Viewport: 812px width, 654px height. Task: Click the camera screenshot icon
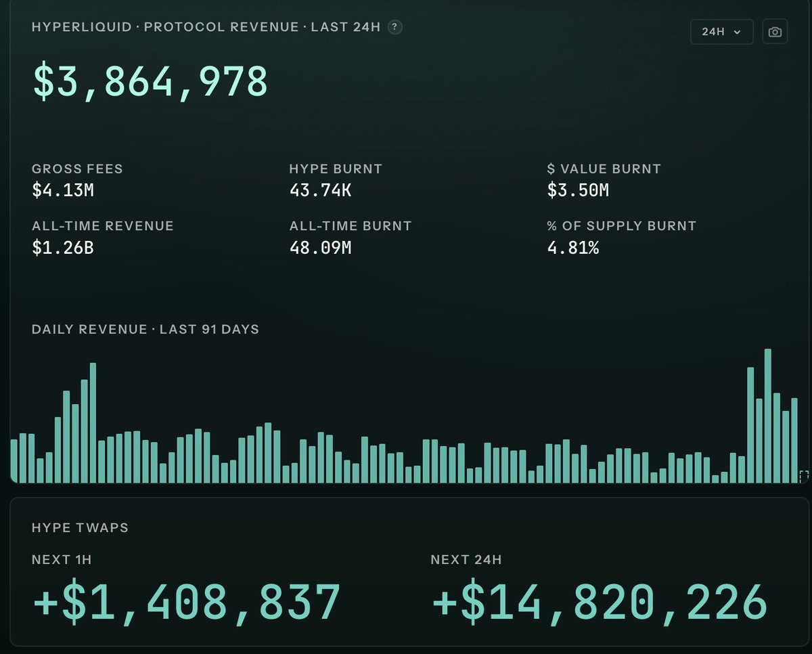[775, 32]
